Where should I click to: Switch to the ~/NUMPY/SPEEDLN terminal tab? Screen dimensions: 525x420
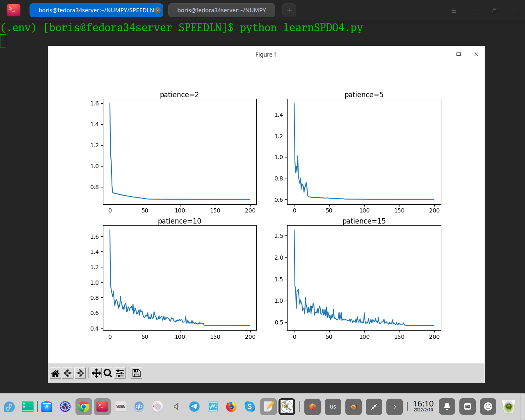(96, 10)
